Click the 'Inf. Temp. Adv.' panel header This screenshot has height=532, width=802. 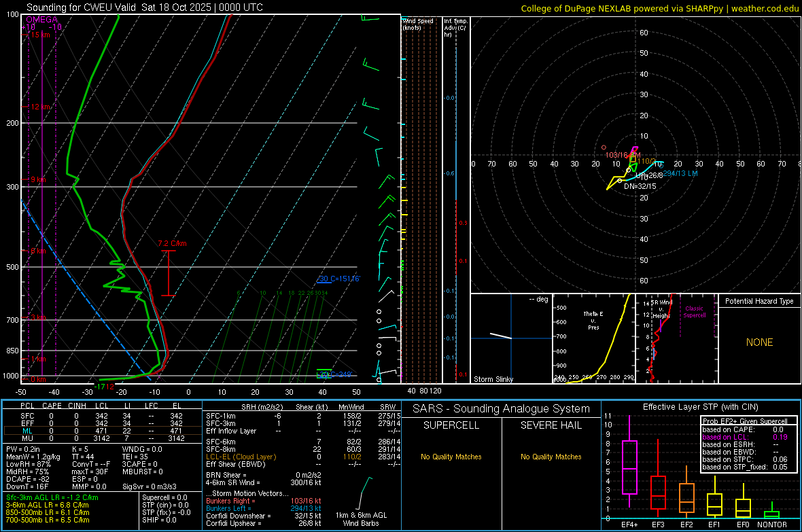[x=455, y=28]
